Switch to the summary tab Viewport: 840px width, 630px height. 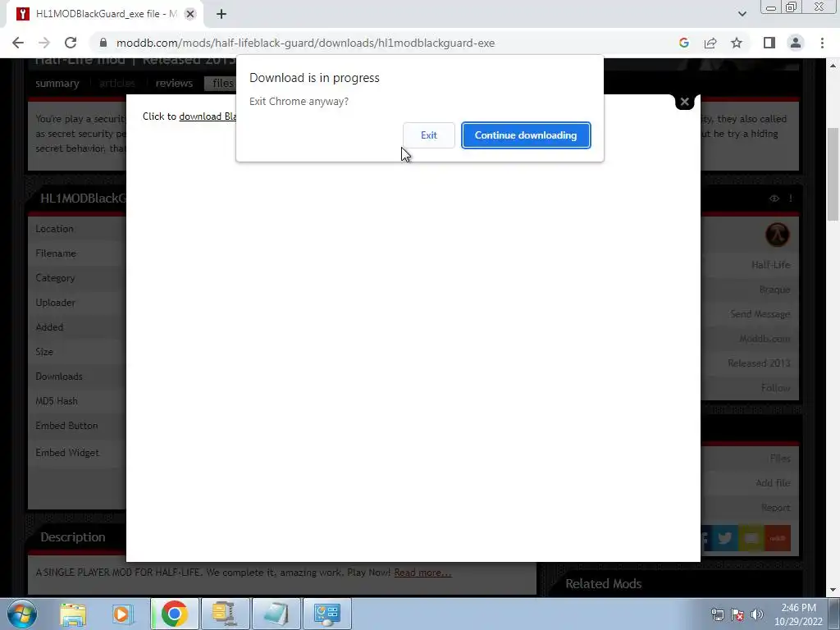[57, 83]
